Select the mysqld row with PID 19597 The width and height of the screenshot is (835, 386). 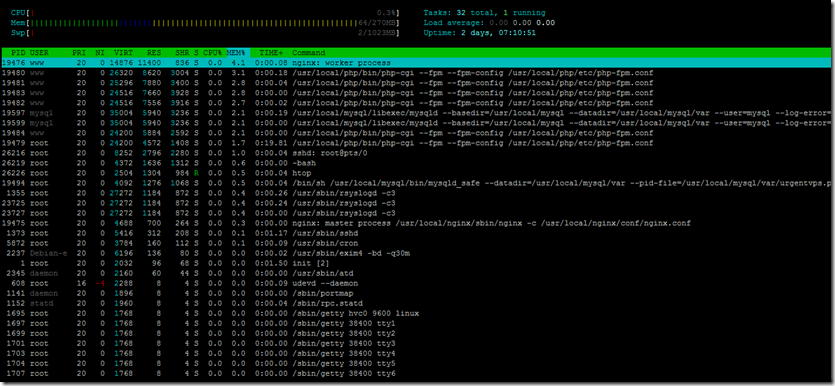[x=416, y=113]
